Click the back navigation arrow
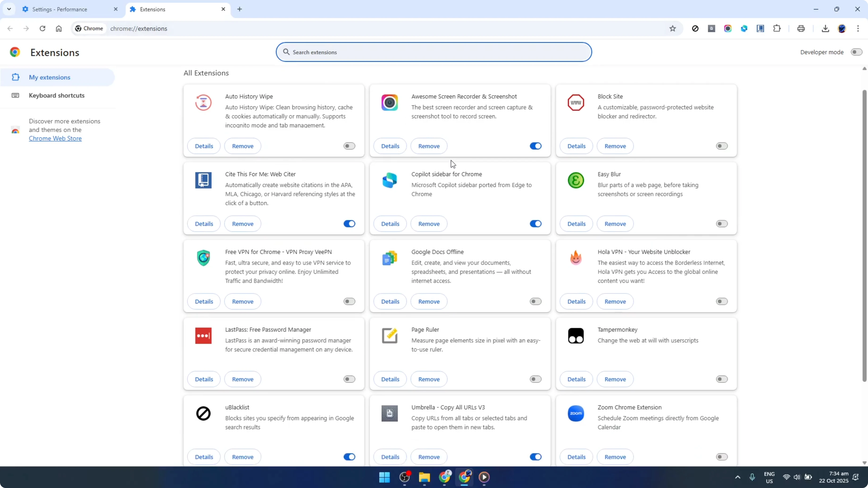Image resolution: width=868 pixels, height=488 pixels. point(10,29)
